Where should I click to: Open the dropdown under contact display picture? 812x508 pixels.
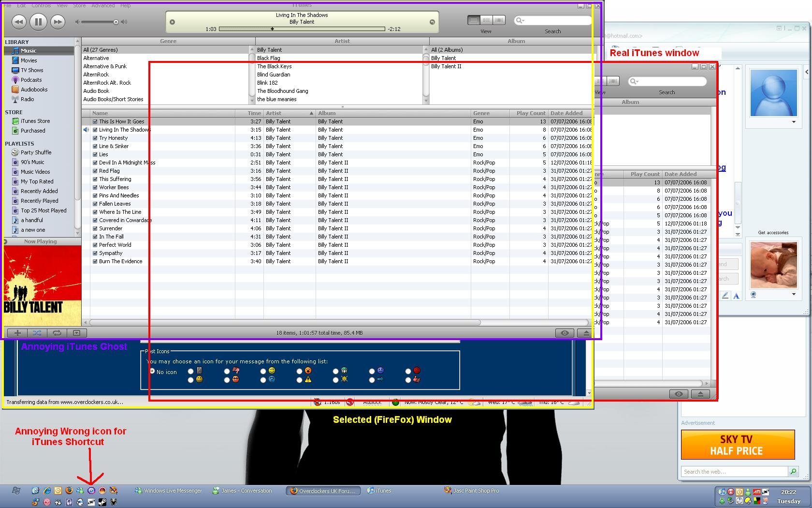point(794,122)
